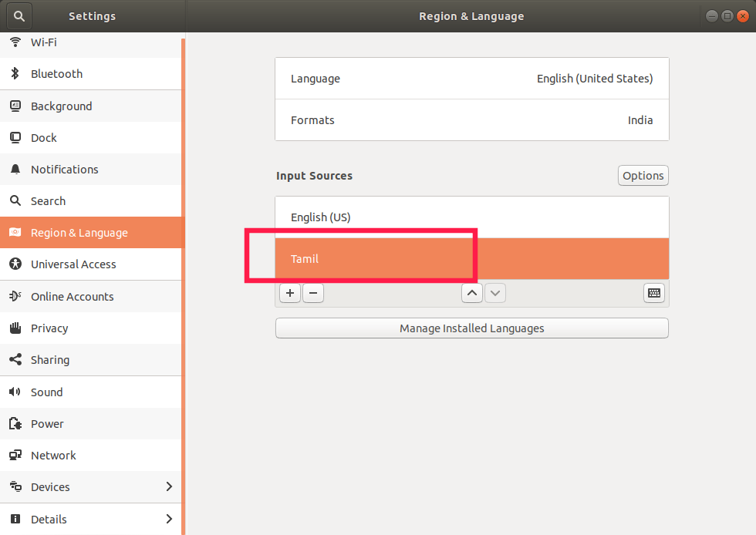The image size is (756, 535).
Task: Move Tamil up with the up arrow
Action: coord(472,293)
